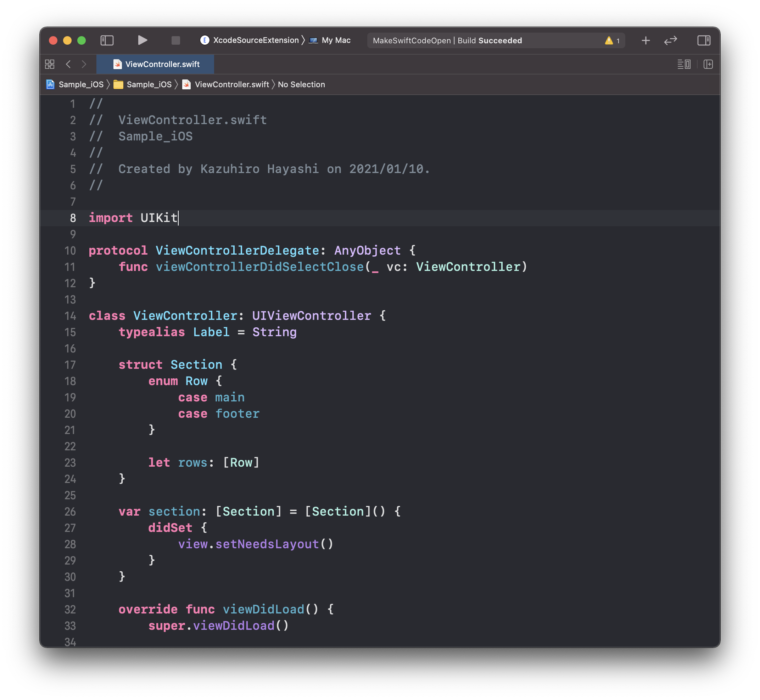Screen dimensions: 760x700
Task: Go forward in editor history
Action: pos(84,64)
